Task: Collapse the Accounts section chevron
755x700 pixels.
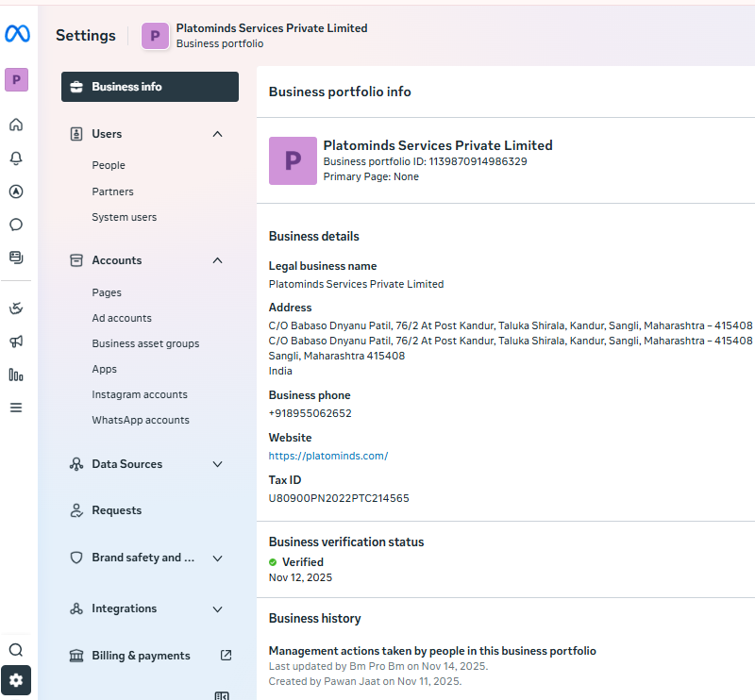Action: [x=218, y=260]
